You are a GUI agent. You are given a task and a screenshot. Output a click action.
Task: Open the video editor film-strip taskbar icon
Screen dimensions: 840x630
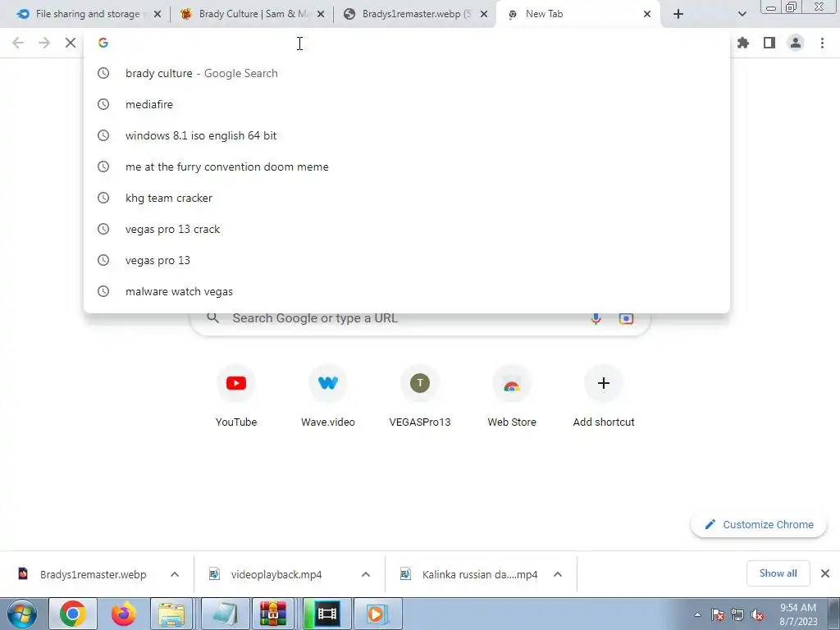326,614
